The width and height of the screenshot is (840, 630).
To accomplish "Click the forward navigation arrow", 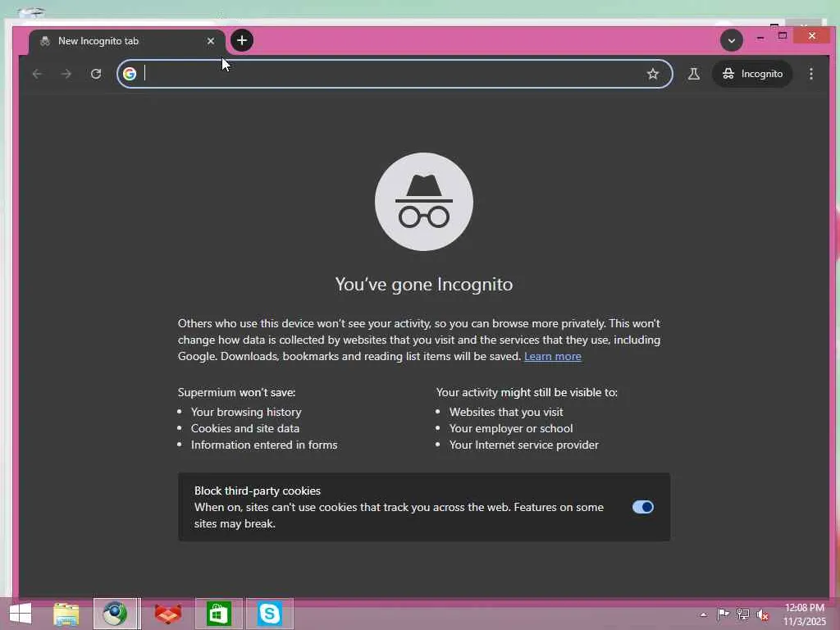I will (66, 74).
